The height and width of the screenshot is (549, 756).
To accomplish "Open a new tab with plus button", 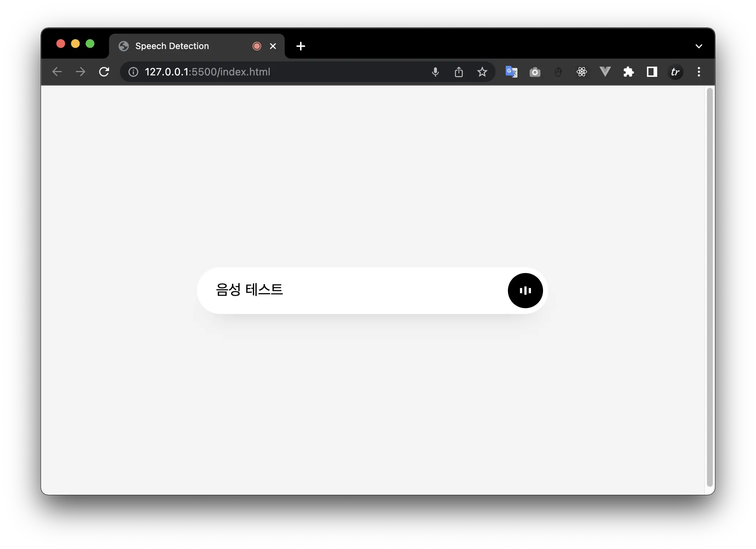I will (x=300, y=46).
